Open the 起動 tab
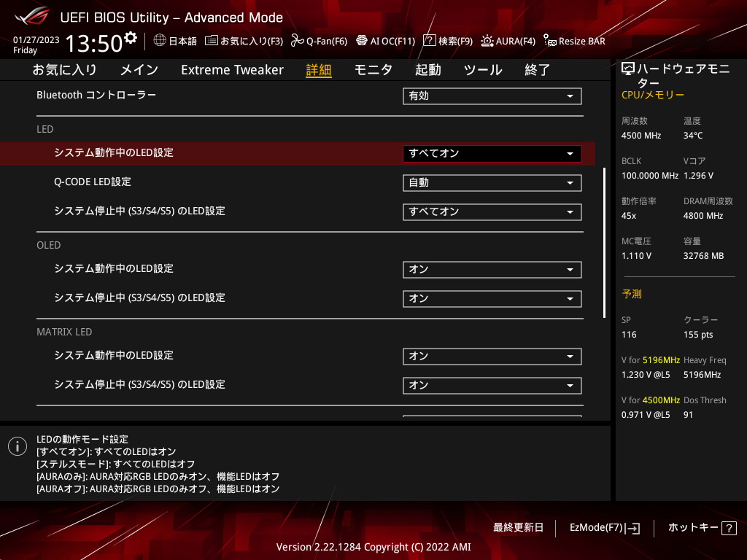Image resolution: width=747 pixels, height=560 pixels. pyautogui.click(x=427, y=69)
